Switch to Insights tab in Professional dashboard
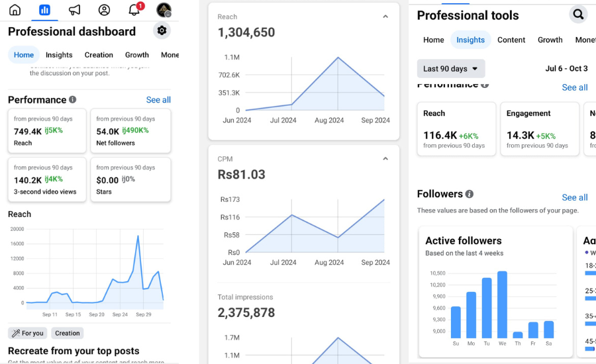Screen dimensions: 596x364 tap(59, 55)
